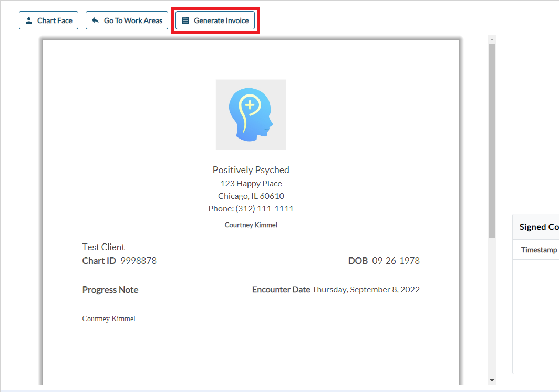
Task: Click the Test Client name
Action: pos(103,247)
